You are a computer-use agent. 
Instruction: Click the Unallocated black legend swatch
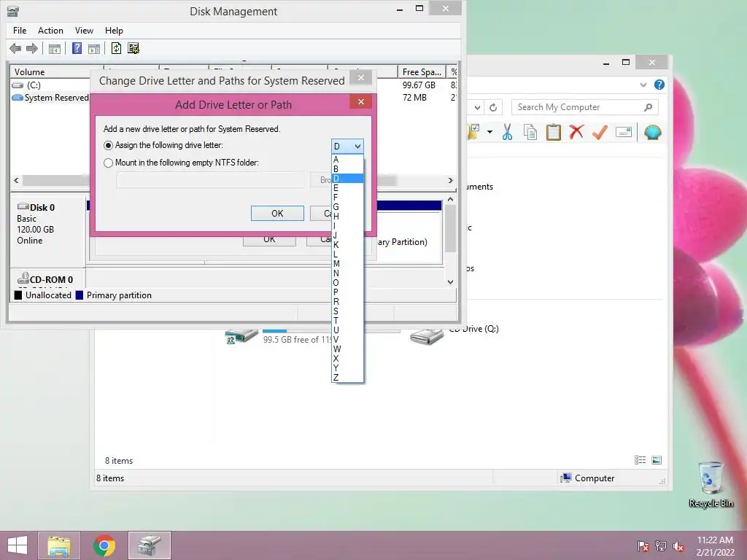tap(18, 295)
